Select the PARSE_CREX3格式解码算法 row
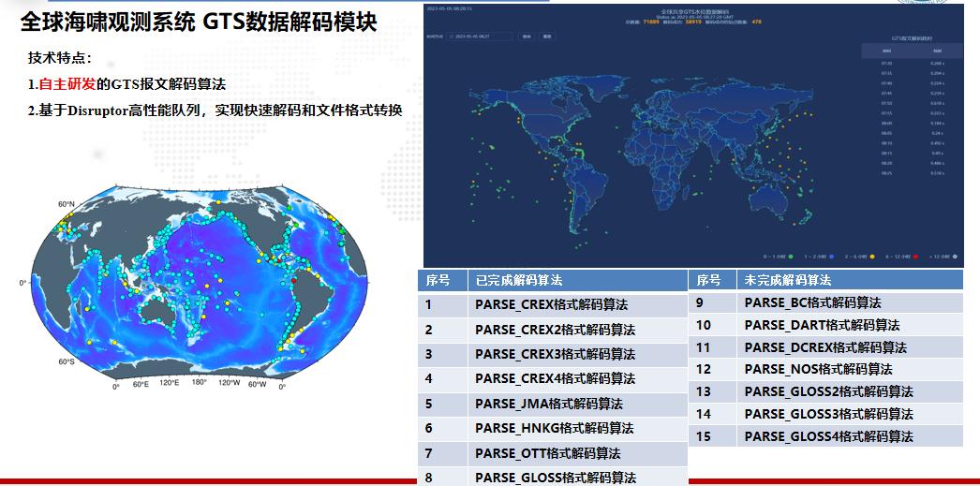The width and height of the screenshot is (980, 486). tap(553, 354)
